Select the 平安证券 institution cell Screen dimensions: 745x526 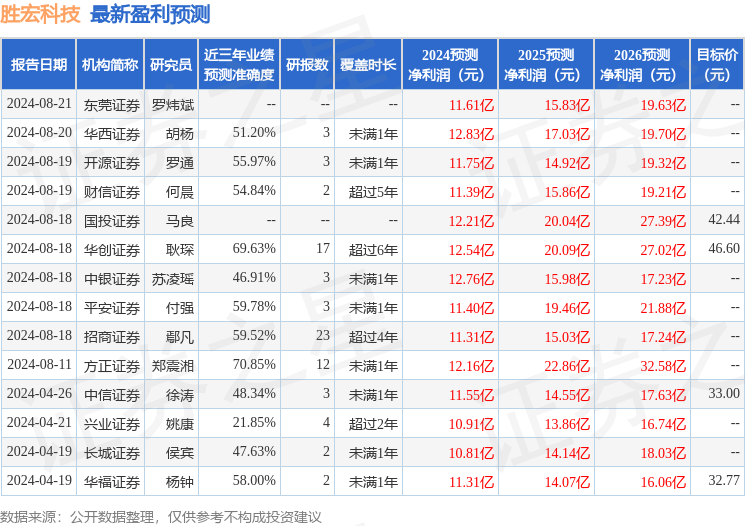(112, 308)
